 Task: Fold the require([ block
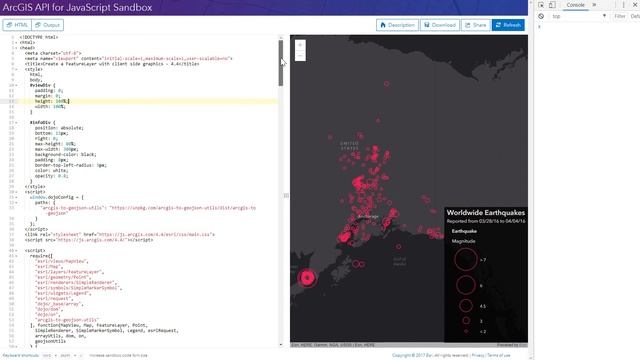(16, 256)
